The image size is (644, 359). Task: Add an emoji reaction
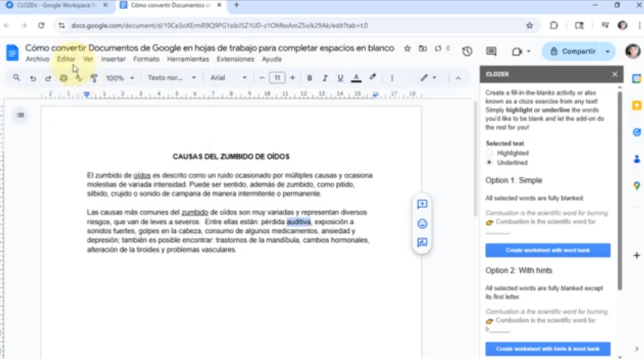pyautogui.click(x=422, y=224)
